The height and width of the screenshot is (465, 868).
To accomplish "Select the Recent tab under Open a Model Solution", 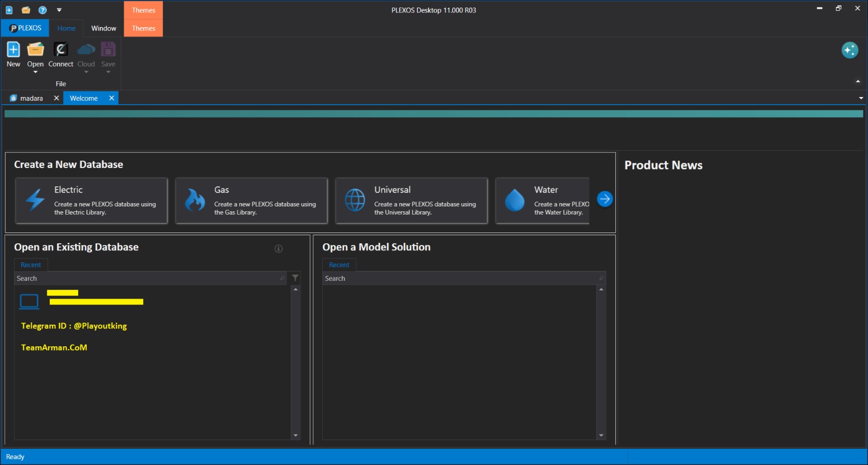I will 339,265.
